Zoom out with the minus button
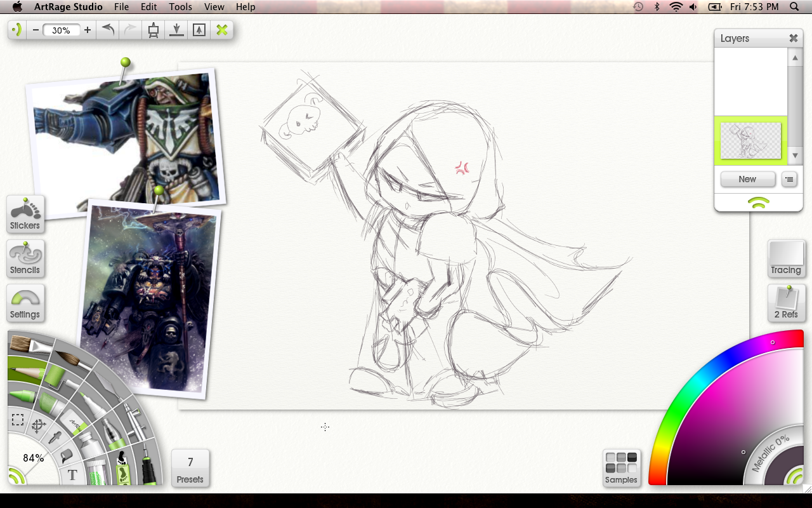The image size is (812, 508). pos(36,30)
